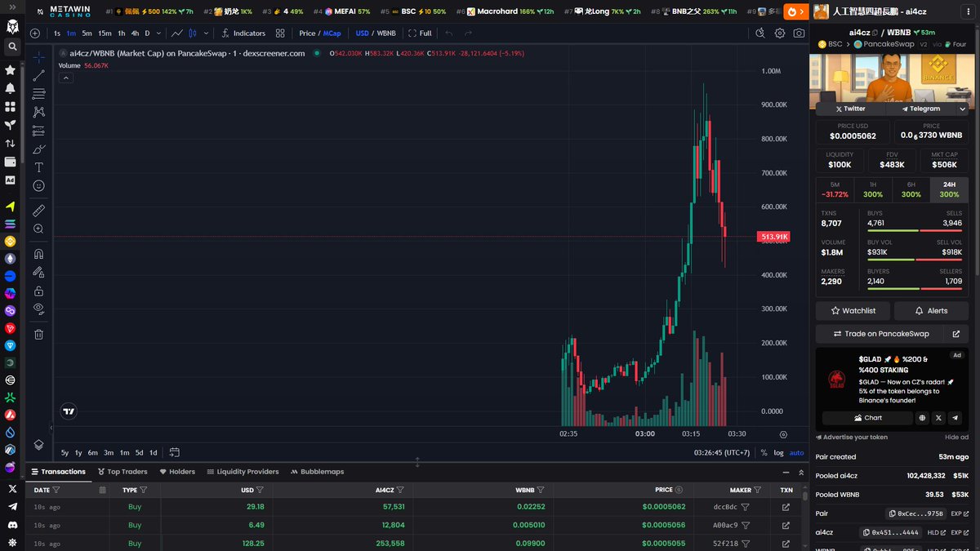Enable magnet mode for drawings
This screenshot has width=980, height=551.
(x=38, y=254)
